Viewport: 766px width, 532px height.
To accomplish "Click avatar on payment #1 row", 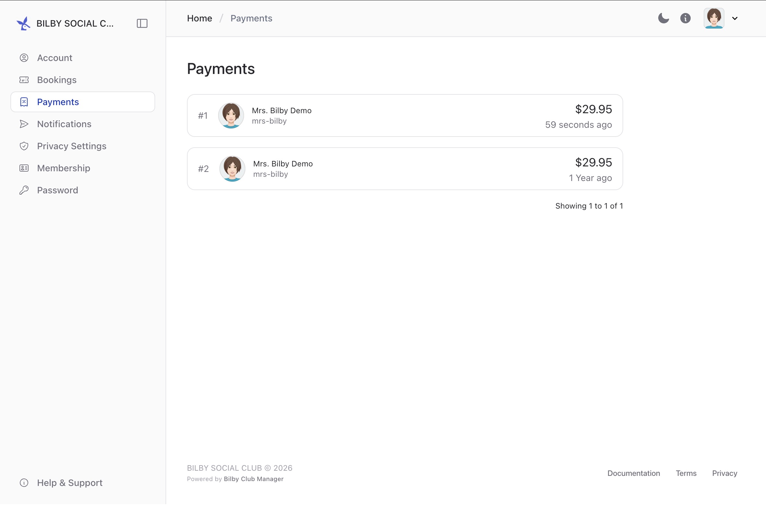I will pos(231,115).
